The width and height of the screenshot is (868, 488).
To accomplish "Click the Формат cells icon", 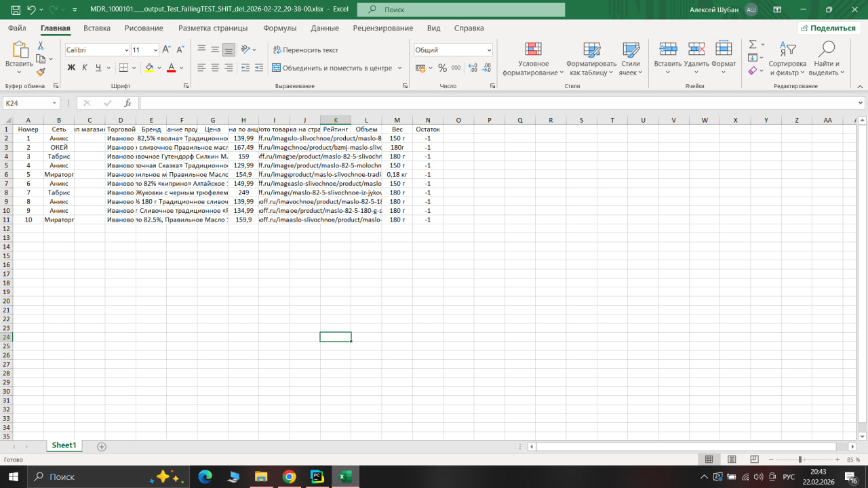I will (x=724, y=49).
